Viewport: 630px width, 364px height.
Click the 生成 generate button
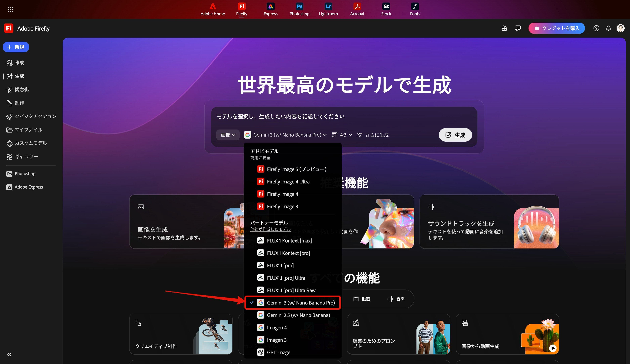[x=455, y=135]
